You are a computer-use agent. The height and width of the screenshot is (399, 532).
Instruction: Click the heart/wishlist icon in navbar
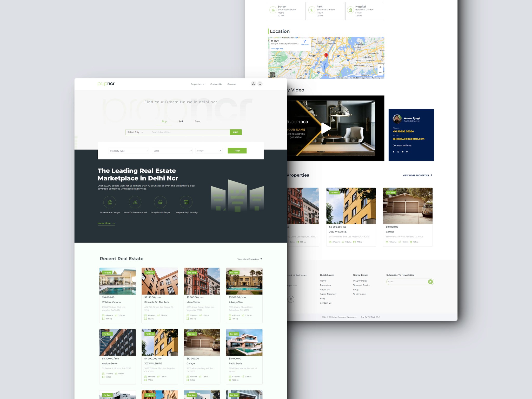[x=260, y=83]
